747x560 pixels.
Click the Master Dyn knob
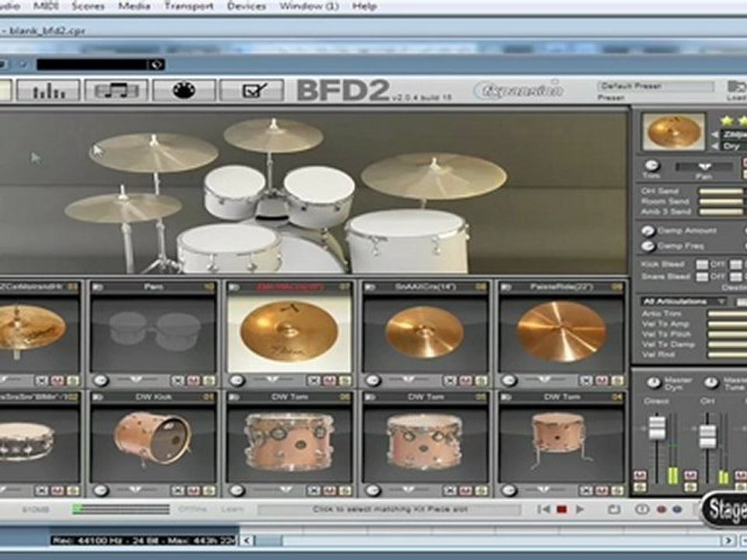coord(654,383)
